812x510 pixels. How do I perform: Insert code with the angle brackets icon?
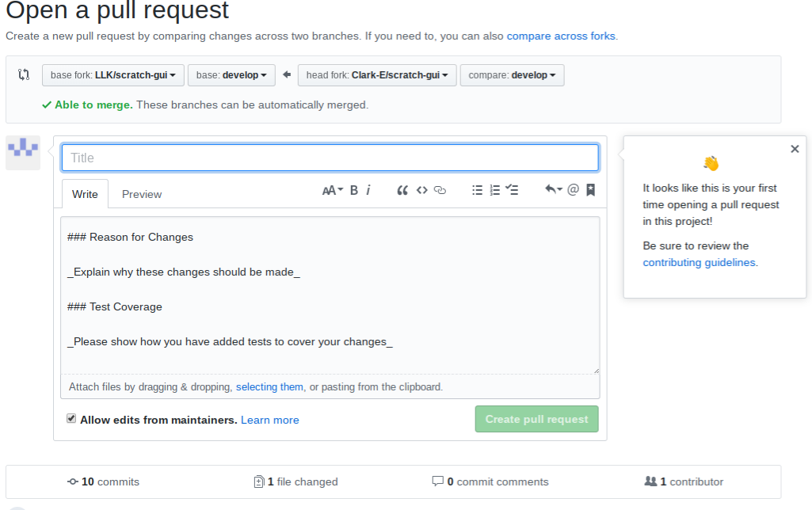pos(422,191)
